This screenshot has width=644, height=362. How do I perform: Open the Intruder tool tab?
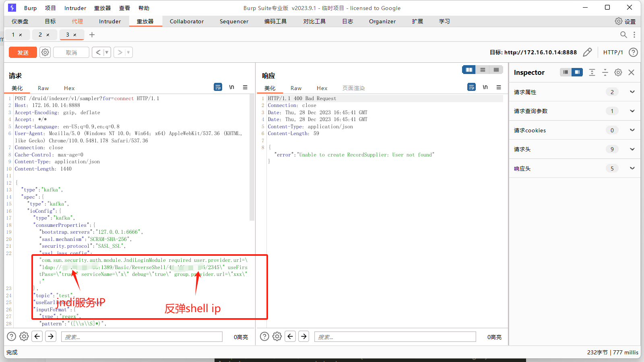(110, 21)
